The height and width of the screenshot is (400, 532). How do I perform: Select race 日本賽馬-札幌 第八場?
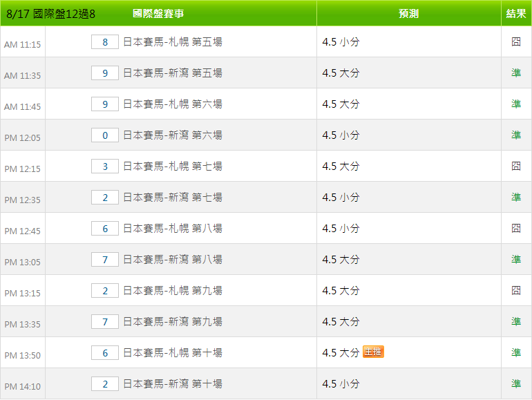coord(173,229)
